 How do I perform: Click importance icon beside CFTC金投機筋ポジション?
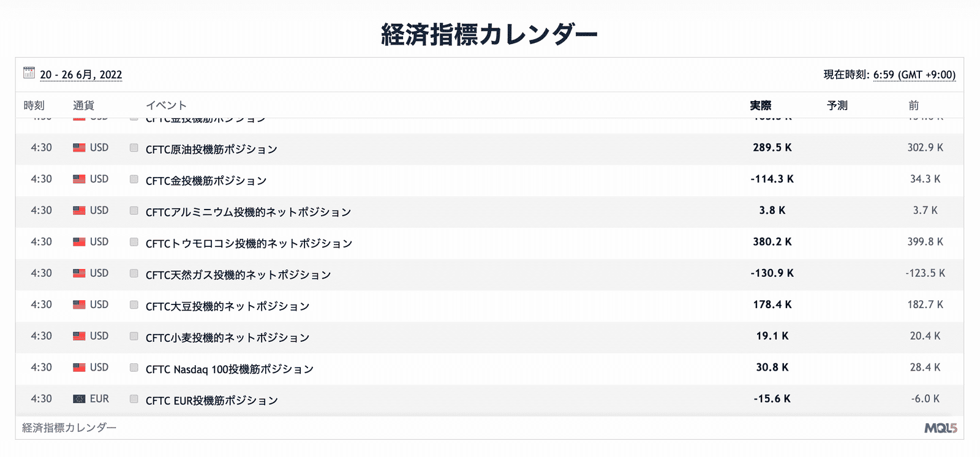pyautogui.click(x=134, y=179)
